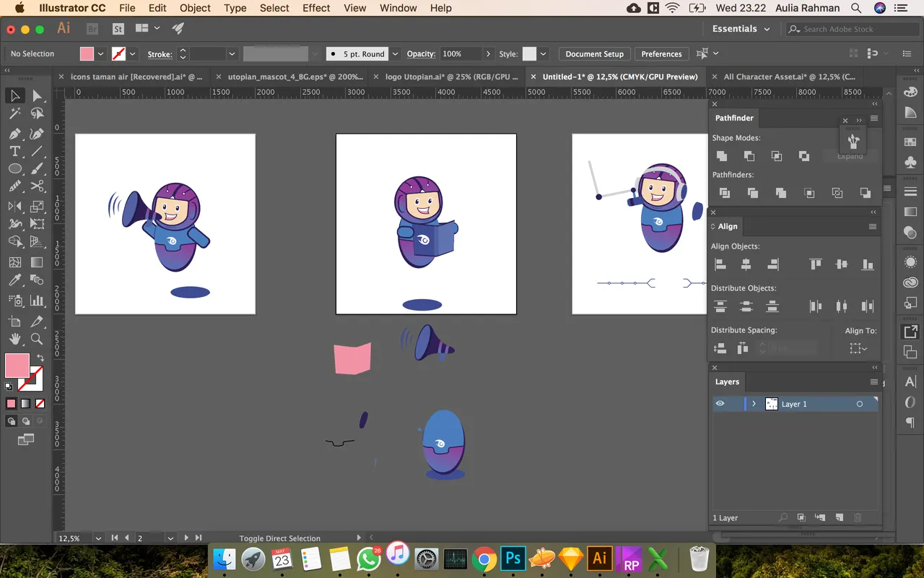
Task: Switch to Color fill mode button
Action: (11, 404)
